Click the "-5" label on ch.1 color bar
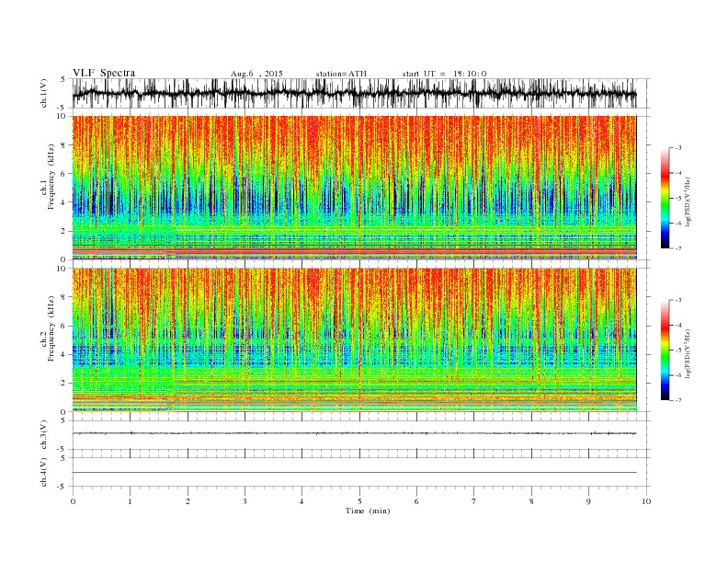728x563 pixels. click(677, 199)
